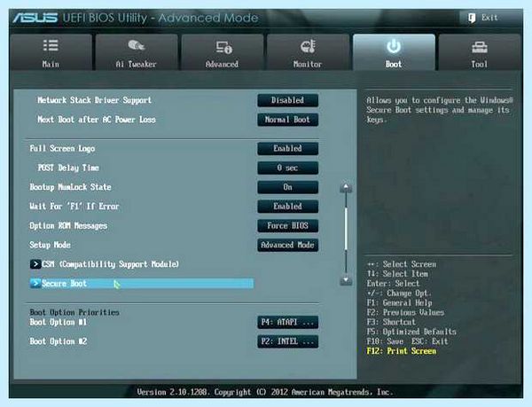The width and height of the screenshot is (532, 407).
Task: Click the F1: General Help hint
Action: tap(399, 302)
